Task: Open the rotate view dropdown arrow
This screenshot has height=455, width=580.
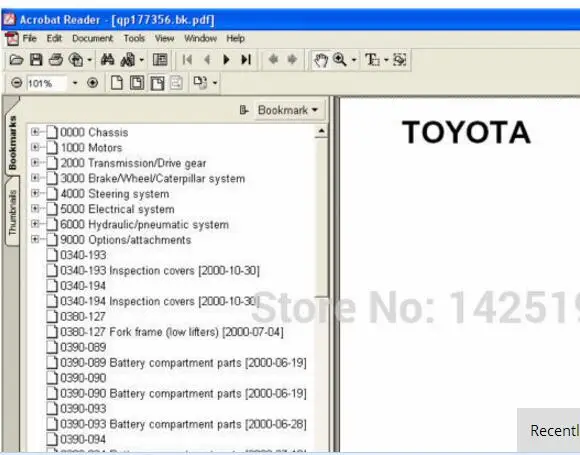Action: pos(215,83)
